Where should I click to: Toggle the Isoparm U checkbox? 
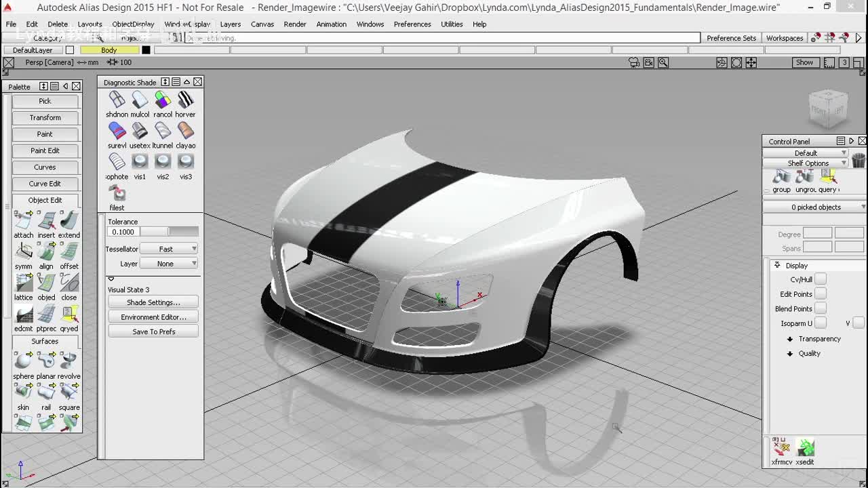[821, 323]
